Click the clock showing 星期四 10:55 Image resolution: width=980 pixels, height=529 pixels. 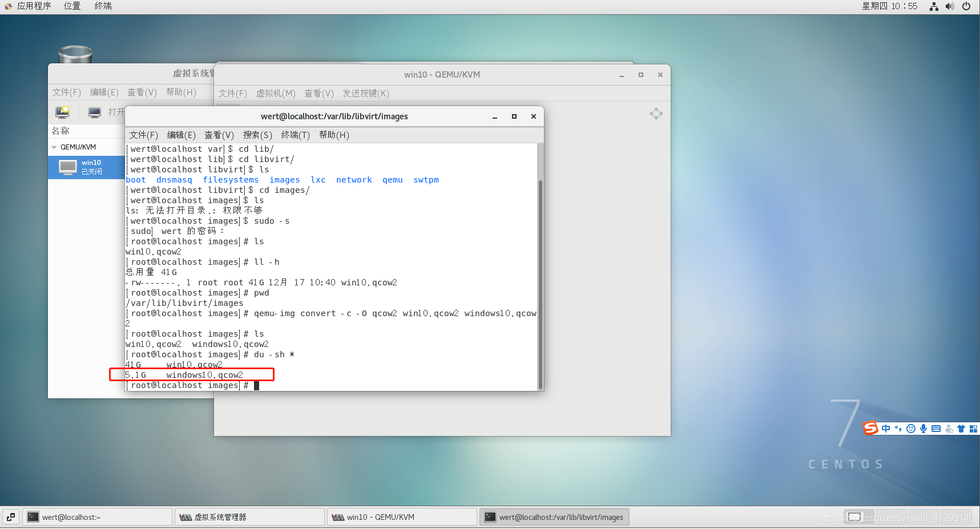click(x=889, y=6)
